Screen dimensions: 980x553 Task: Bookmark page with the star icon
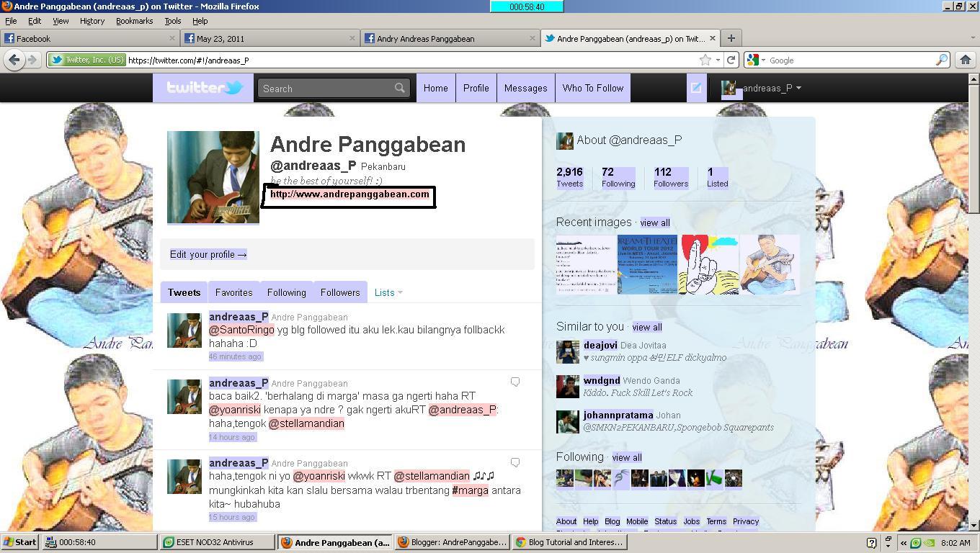(705, 60)
